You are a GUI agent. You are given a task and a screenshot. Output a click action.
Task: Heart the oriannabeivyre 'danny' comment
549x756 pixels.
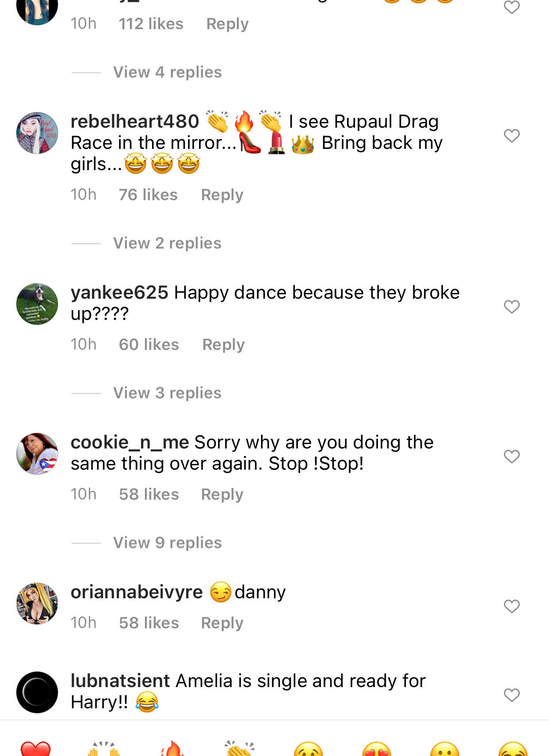(511, 606)
